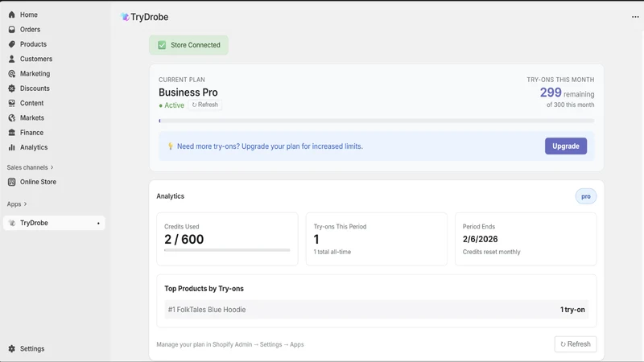Click the Orders inbox icon
The width and height of the screenshot is (644, 362).
[11, 30]
